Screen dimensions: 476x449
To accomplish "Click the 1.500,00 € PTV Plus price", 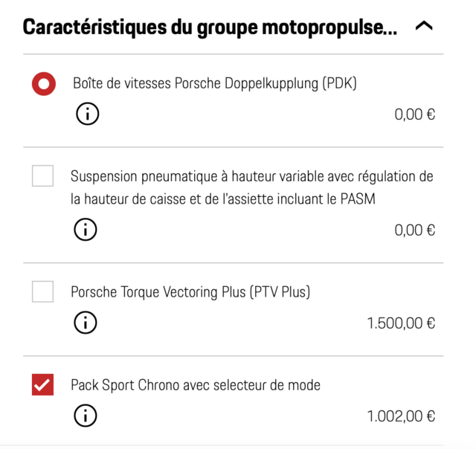I will (401, 323).
